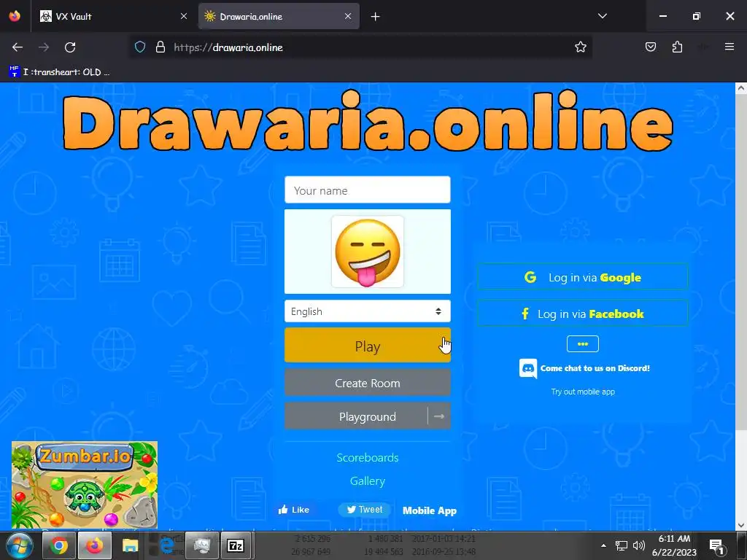The image size is (747, 560).
Task: Open Come chat to us on Discord link
Action: pyautogui.click(x=595, y=368)
